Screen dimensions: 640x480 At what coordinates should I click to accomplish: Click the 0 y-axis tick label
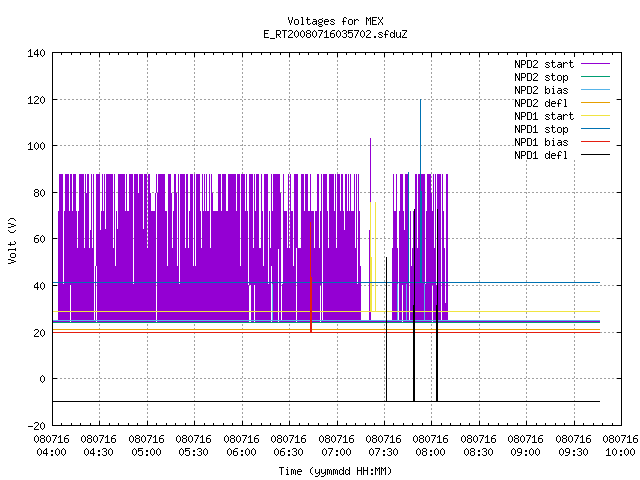tap(42, 379)
